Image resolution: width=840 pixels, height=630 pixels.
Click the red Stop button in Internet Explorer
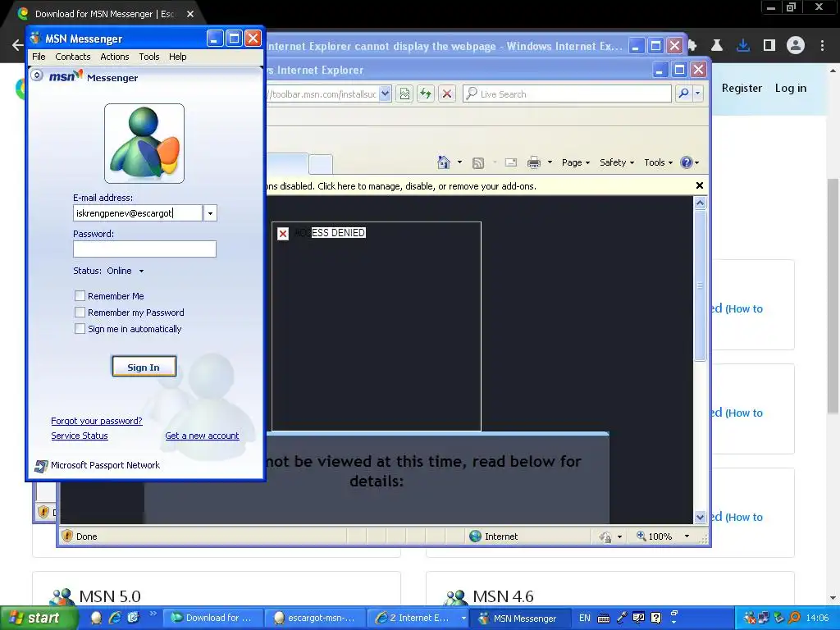click(x=447, y=94)
